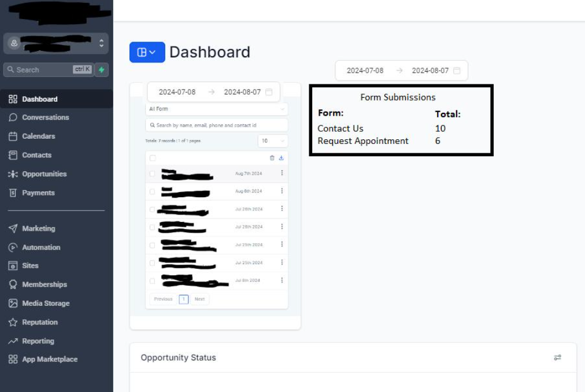Screen dimensions: 585x392
Task: Open three-dot menu for lower Jul 26th 2024 row
Action: point(282,227)
